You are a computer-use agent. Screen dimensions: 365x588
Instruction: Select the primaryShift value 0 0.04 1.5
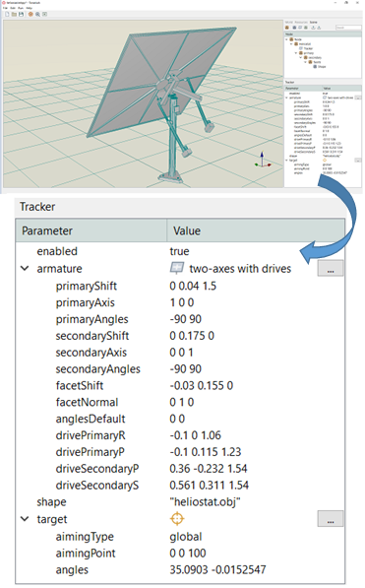[x=193, y=286]
